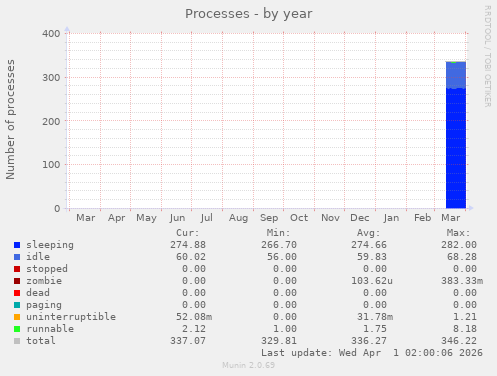Click the 'paging' legend label

(44, 305)
